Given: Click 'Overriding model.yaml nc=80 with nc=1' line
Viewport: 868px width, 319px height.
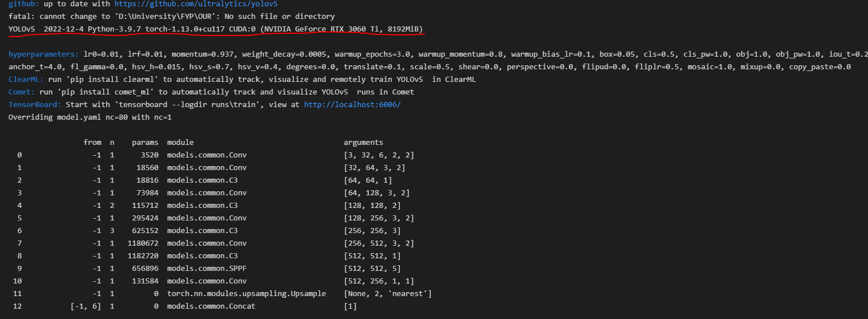Looking at the screenshot, I should coord(90,117).
